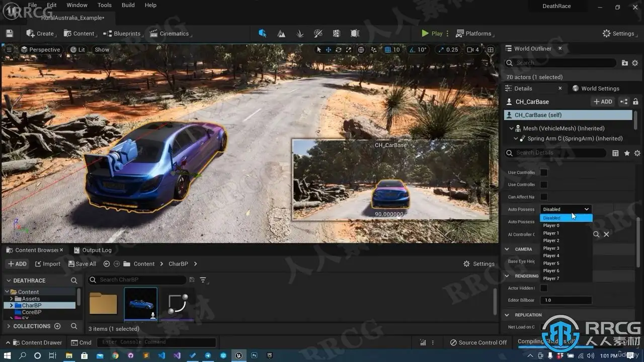Screen dimensions: 644x362
Task: Open viewport options hamburger menu
Action: [9, 49]
